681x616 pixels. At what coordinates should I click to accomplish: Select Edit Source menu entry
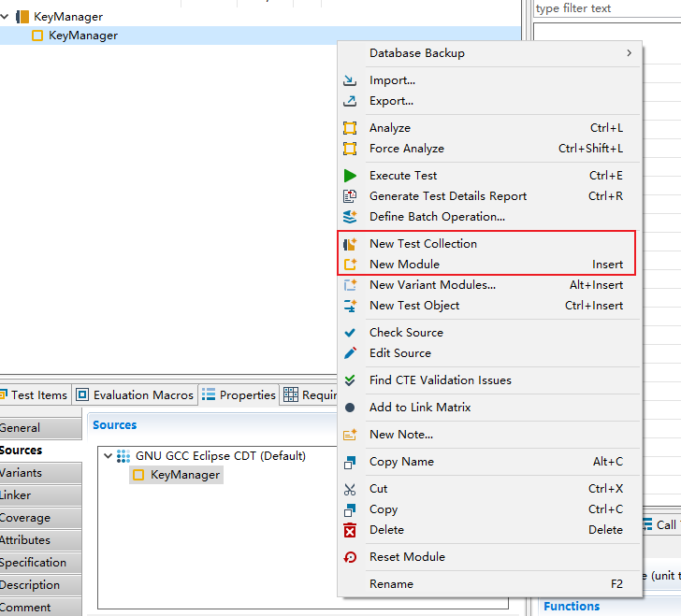click(x=489, y=353)
